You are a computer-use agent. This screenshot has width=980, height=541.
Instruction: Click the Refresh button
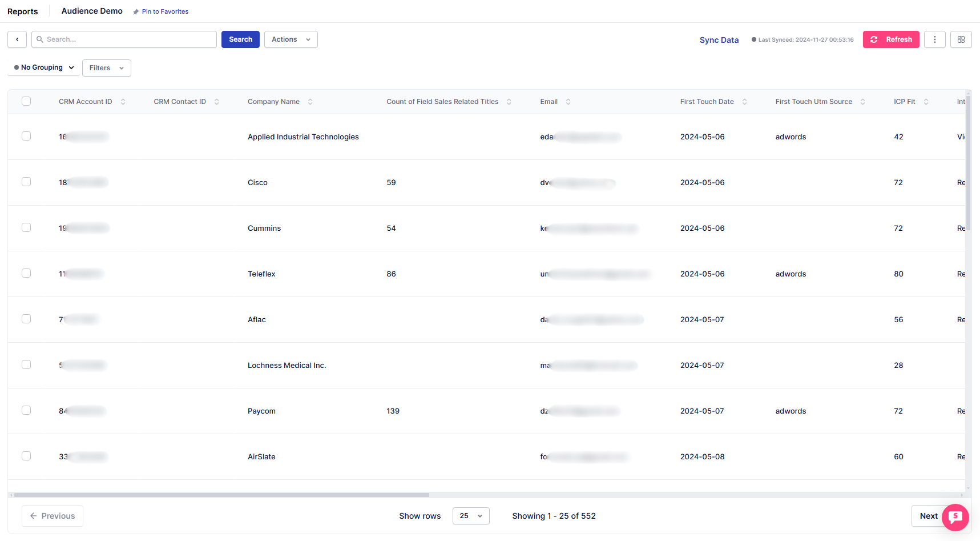[891, 39]
